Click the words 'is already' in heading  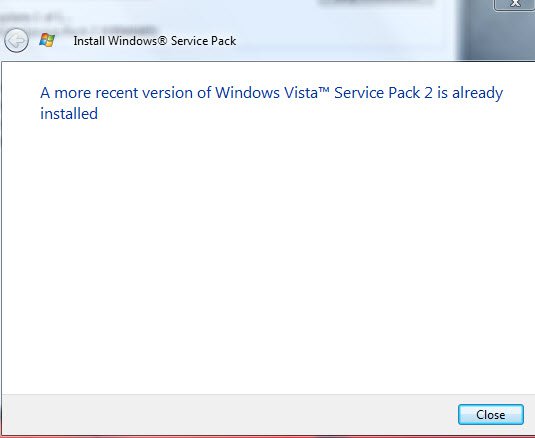pyautogui.click(x=470, y=93)
